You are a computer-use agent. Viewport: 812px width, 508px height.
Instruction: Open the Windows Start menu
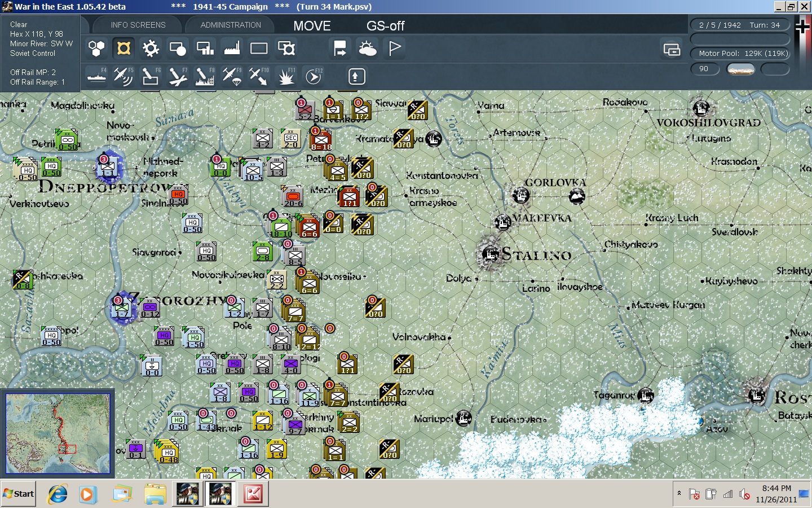[19, 494]
